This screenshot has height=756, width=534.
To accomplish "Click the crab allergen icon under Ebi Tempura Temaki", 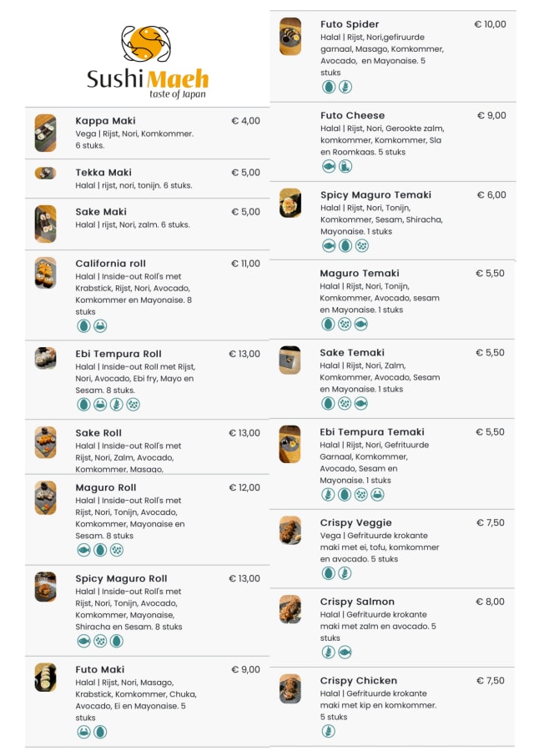I will (x=378, y=494).
